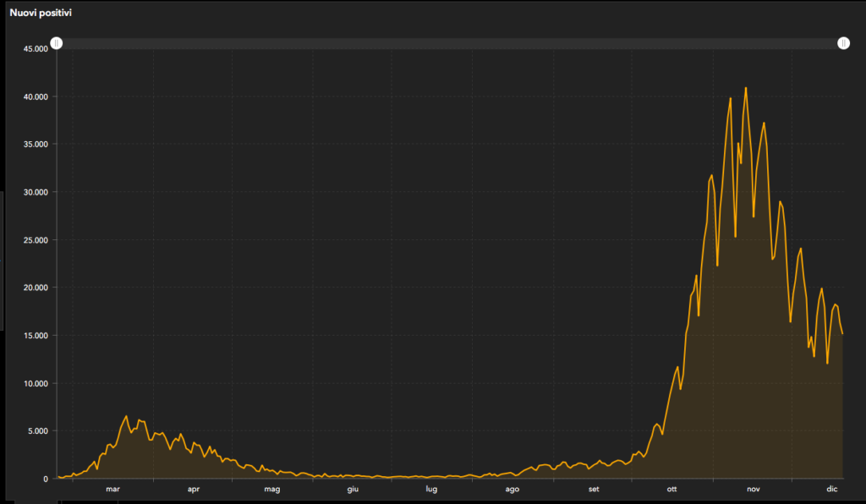The image size is (866, 504).
Task: Click the 'ago' month axis label
Action: tap(512, 490)
